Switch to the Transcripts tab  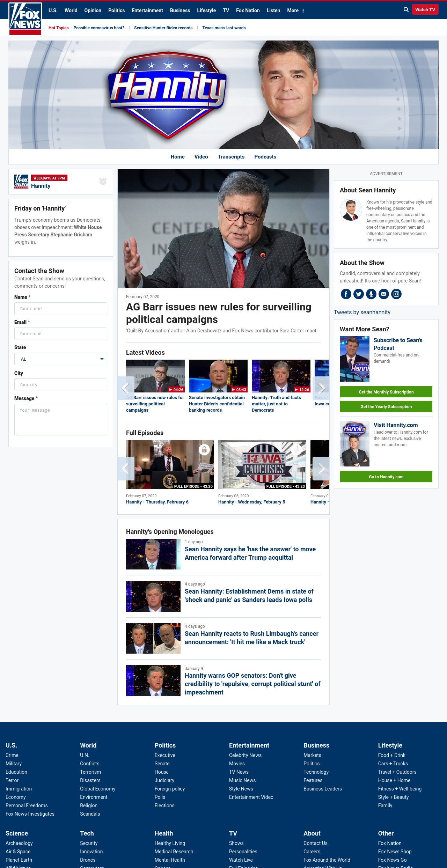(231, 157)
